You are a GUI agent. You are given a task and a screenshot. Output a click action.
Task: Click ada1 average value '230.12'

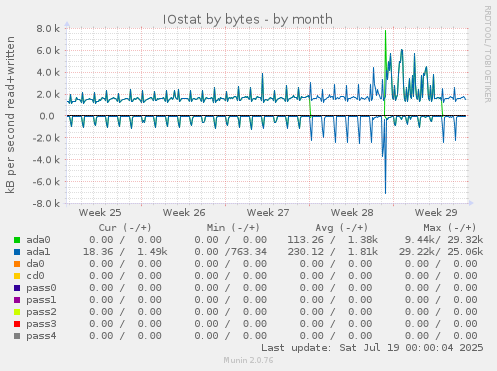click(x=306, y=252)
